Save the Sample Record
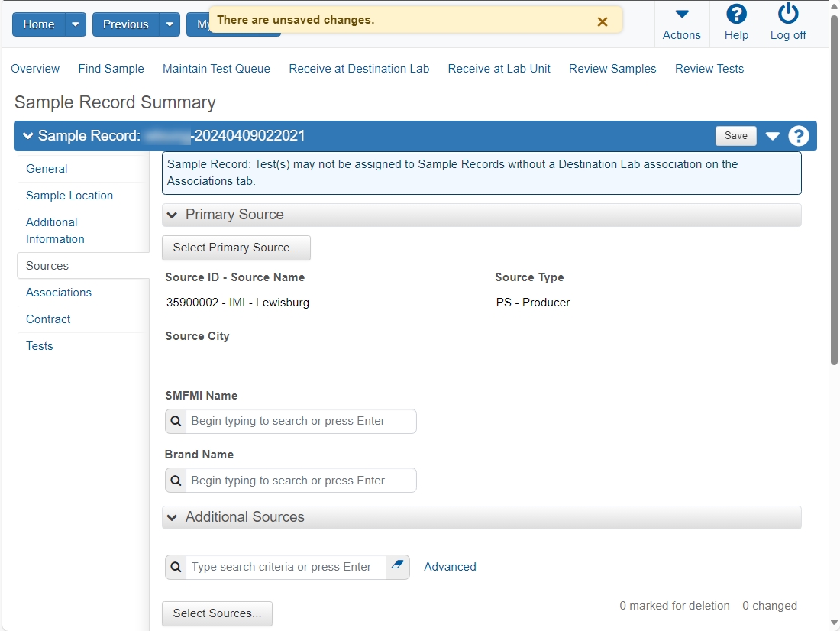Image resolution: width=840 pixels, height=631 pixels. click(735, 136)
